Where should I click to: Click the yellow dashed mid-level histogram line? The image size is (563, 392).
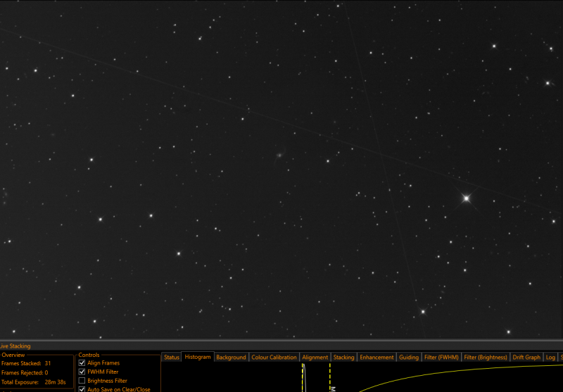330,375
